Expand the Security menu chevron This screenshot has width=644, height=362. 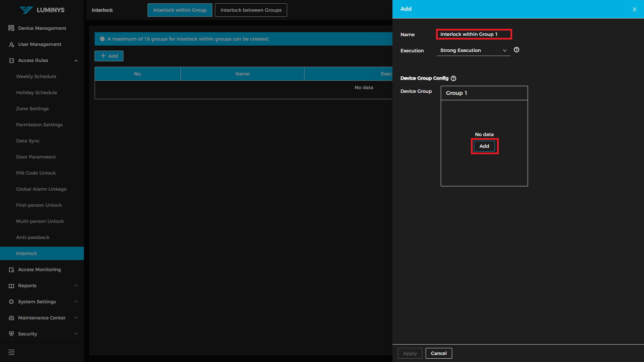pos(76,334)
